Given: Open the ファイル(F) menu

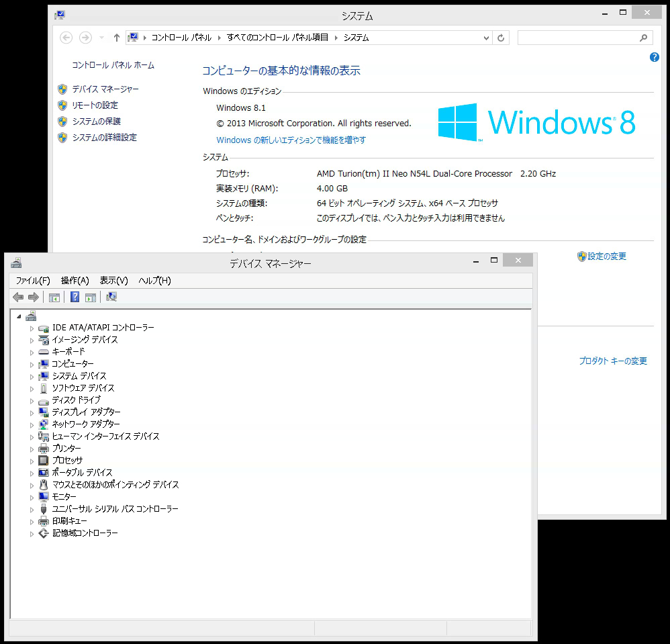Looking at the screenshot, I should [33, 281].
